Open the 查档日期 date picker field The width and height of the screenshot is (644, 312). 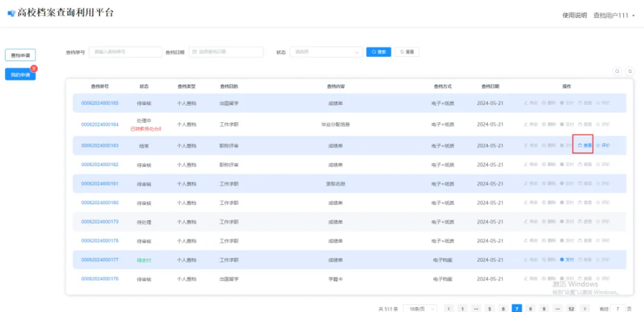pos(226,52)
